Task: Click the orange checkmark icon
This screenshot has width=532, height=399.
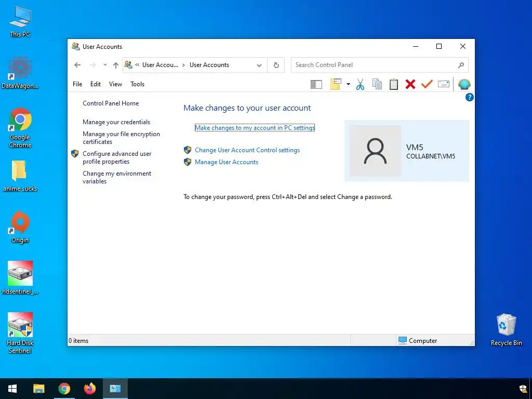Action: click(x=427, y=84)
